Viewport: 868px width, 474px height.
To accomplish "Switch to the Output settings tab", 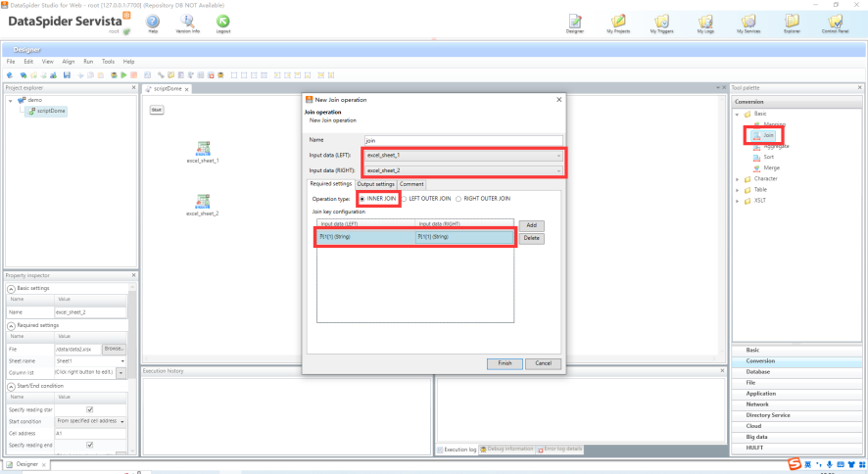I will pyautogui.click(x=376, y=184).
